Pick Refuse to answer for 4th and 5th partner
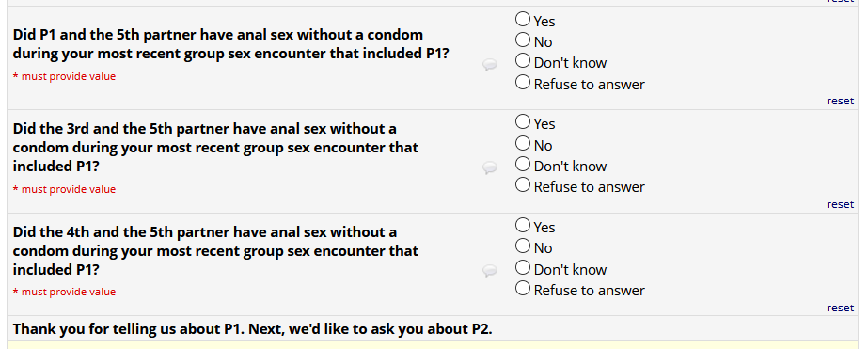868x349 pixels. [523, 289]
